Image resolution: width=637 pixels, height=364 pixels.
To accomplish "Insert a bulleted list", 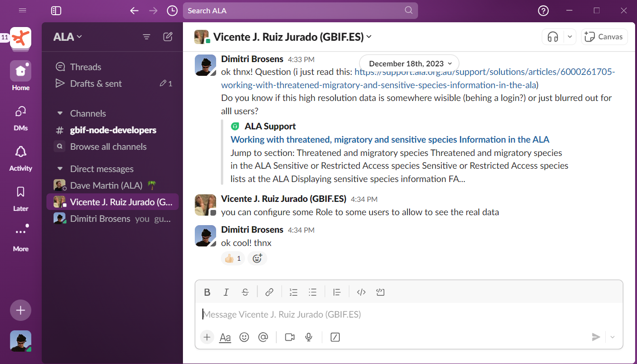I will click(x=312, y=292).
